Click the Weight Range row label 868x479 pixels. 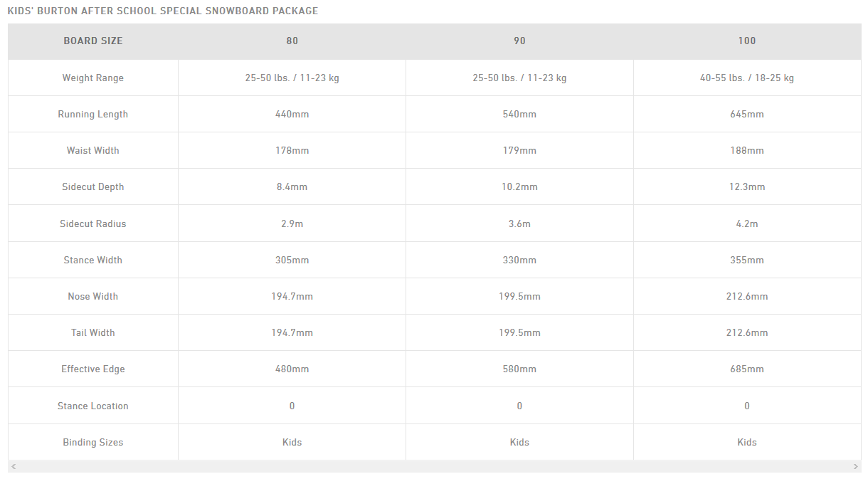tap(93, 78)
